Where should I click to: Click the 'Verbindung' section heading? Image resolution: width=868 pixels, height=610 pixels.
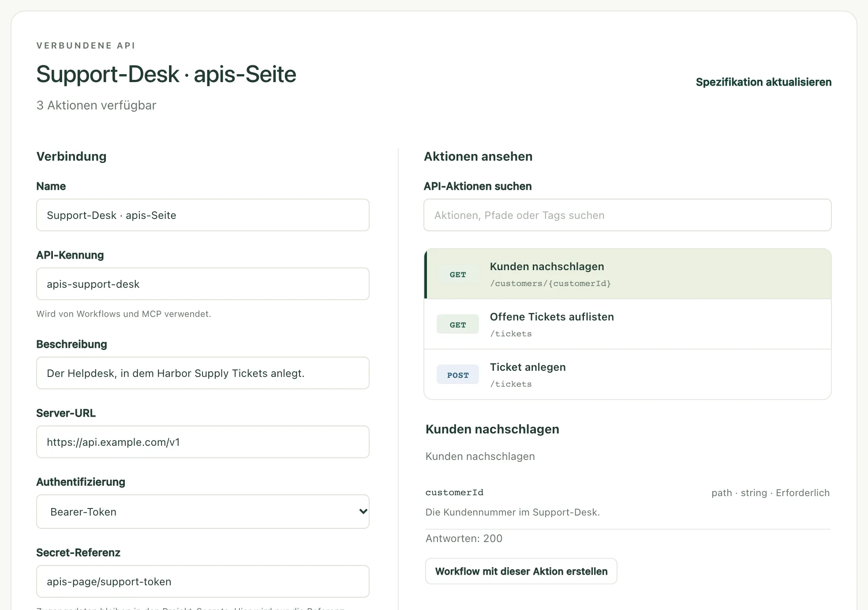click(x=71, y=156)
